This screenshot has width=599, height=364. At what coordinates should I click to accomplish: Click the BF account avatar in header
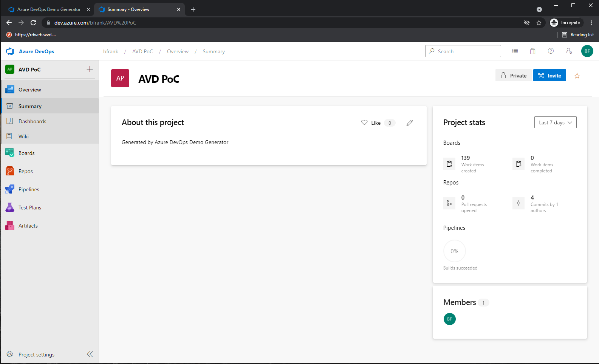[587, 51]
